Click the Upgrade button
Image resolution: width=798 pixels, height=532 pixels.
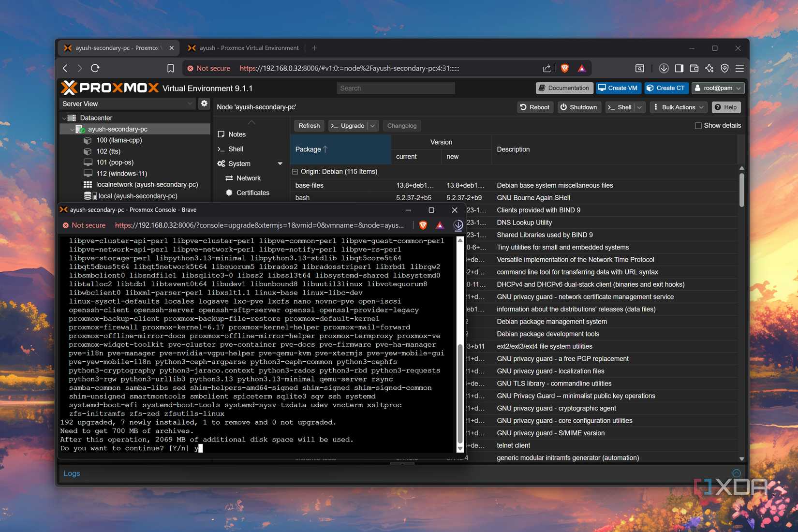(x=348, y=126)
